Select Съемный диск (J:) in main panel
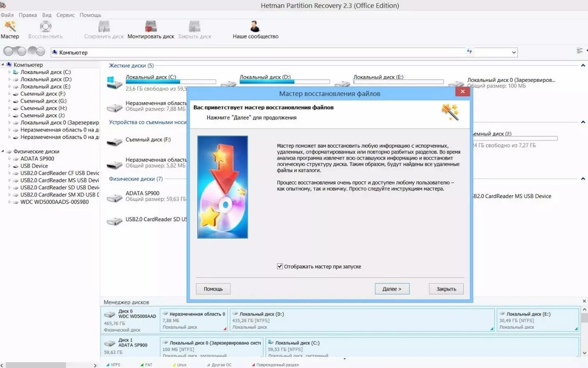The width and height of the screenshot is (588, 368). coord(491,134)
